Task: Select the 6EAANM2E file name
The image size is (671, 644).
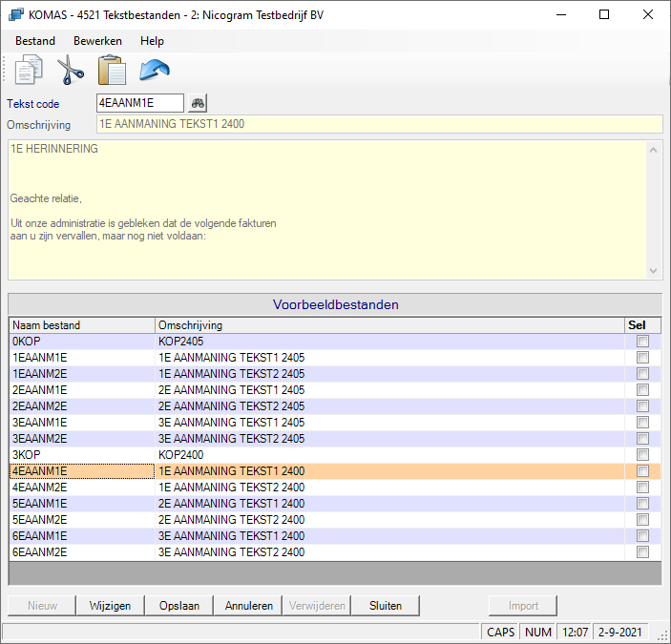Action: click(40, 552)
